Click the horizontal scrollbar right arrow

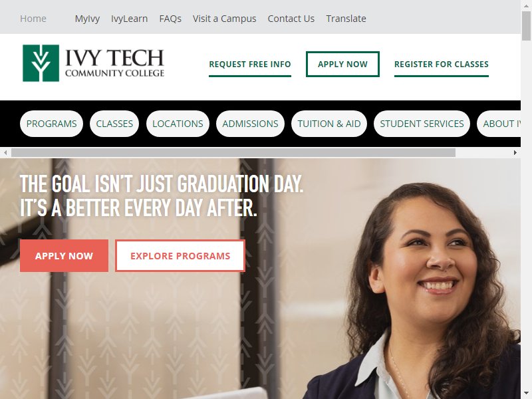coord(515,153)
